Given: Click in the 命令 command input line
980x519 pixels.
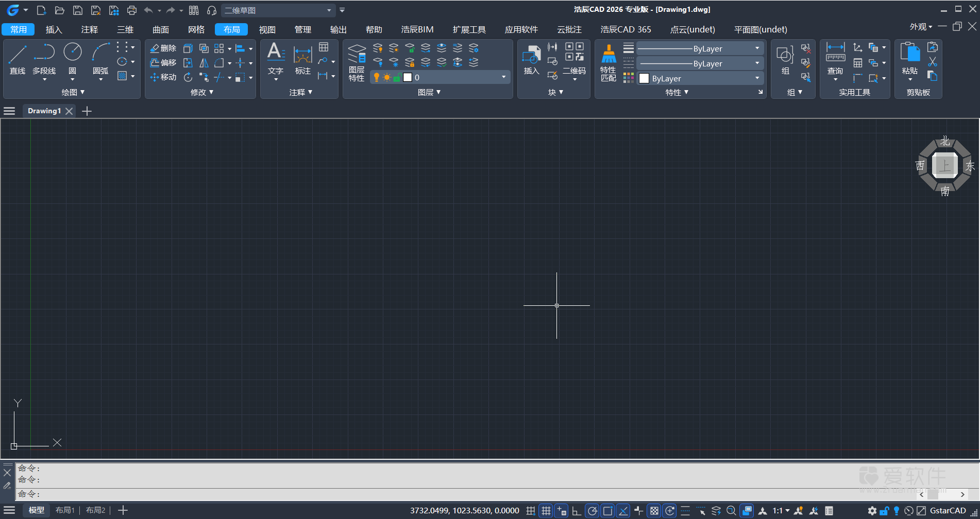Looking at the screenshot, I should coord(466,494).
